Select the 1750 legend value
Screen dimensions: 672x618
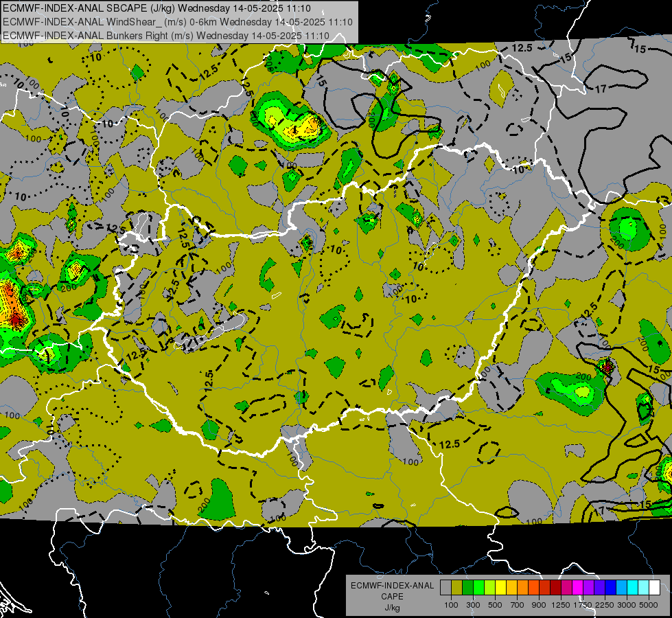[583, 605]
